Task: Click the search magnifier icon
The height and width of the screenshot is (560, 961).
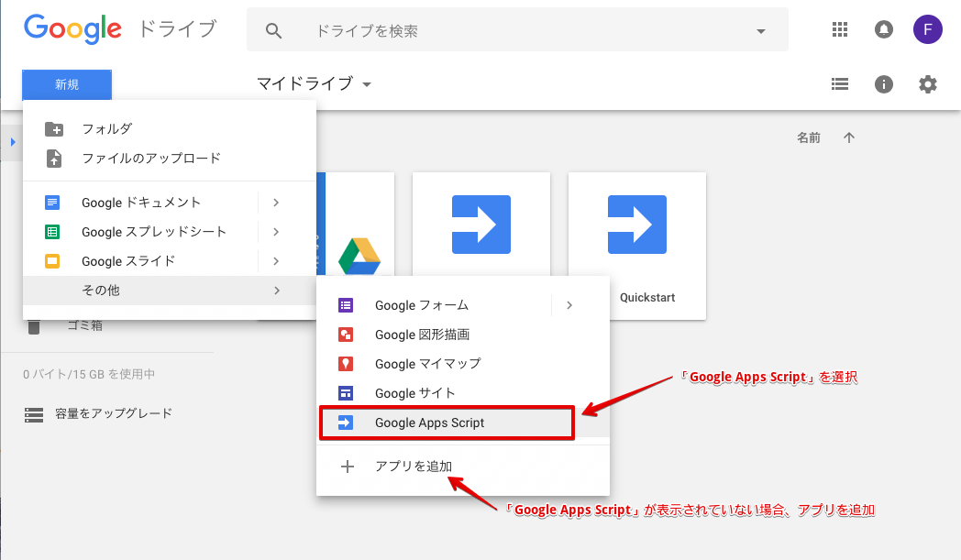Action: [273, 31]
